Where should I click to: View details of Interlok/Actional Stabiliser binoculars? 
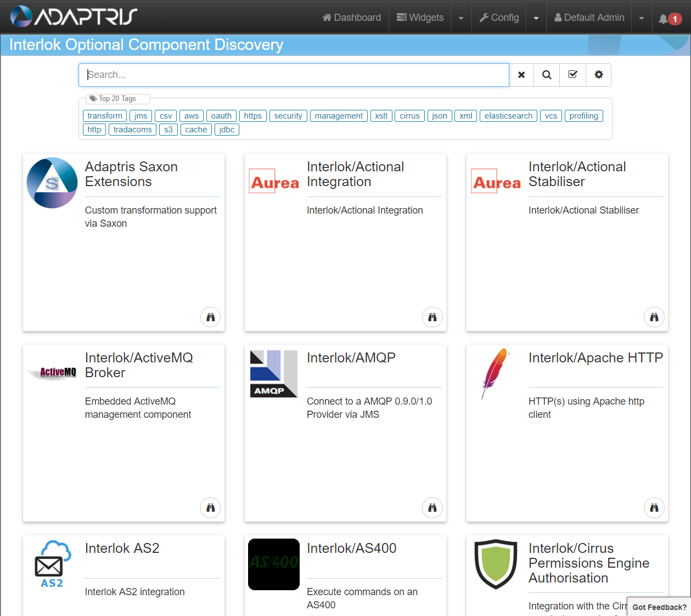point(654,317)
